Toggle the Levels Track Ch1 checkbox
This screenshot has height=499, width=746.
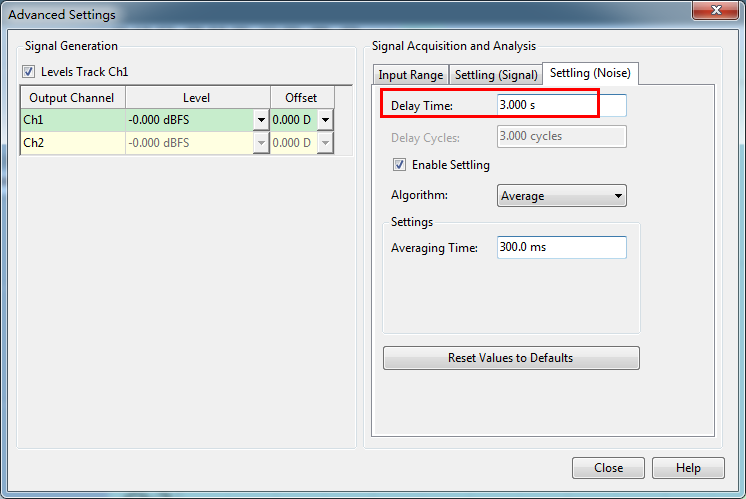coord(29,72)
